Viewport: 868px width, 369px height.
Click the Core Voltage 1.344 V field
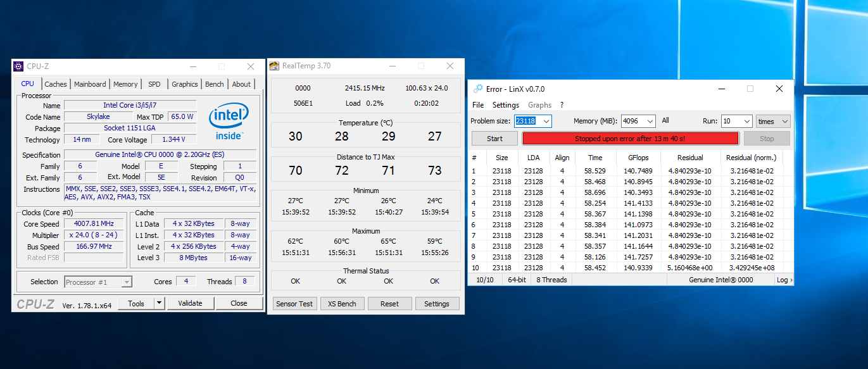(x=173, y=140)
